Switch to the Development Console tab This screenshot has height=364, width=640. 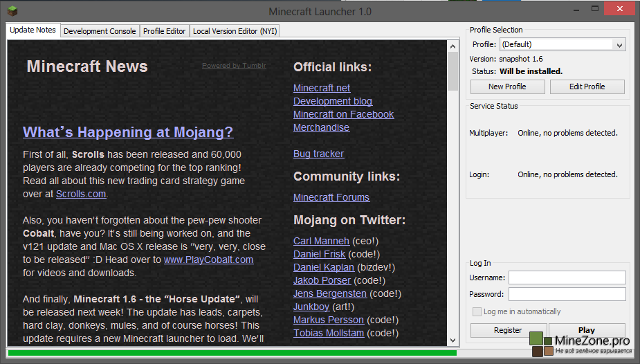click(x=100, y=31)
